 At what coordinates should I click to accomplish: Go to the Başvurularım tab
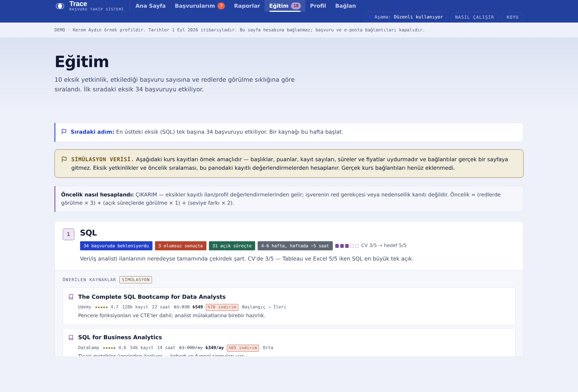click(x=200, y=6)
